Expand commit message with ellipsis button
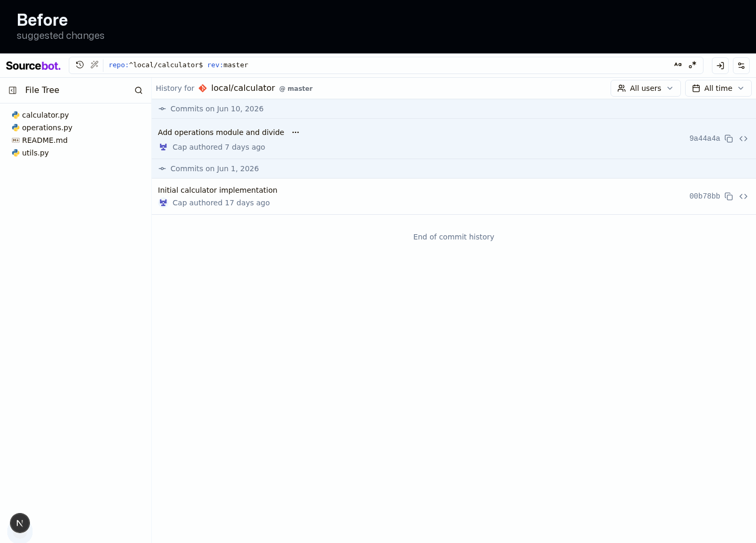This screenshot has width=756, height=543. 296,132
